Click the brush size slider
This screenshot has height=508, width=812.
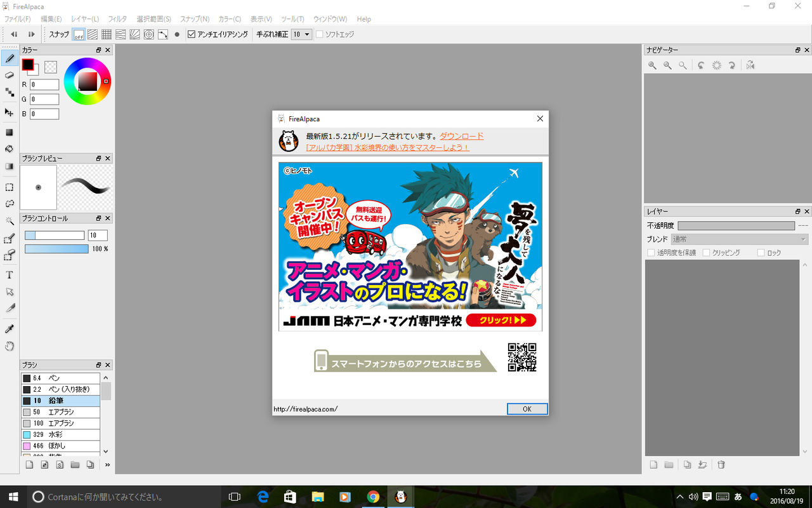coord(55,235)
